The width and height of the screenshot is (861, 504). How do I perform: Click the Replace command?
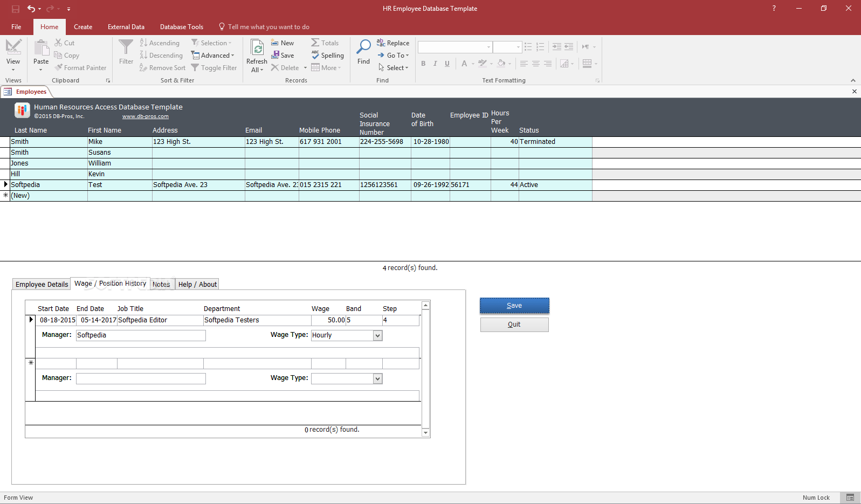(393, 43)
